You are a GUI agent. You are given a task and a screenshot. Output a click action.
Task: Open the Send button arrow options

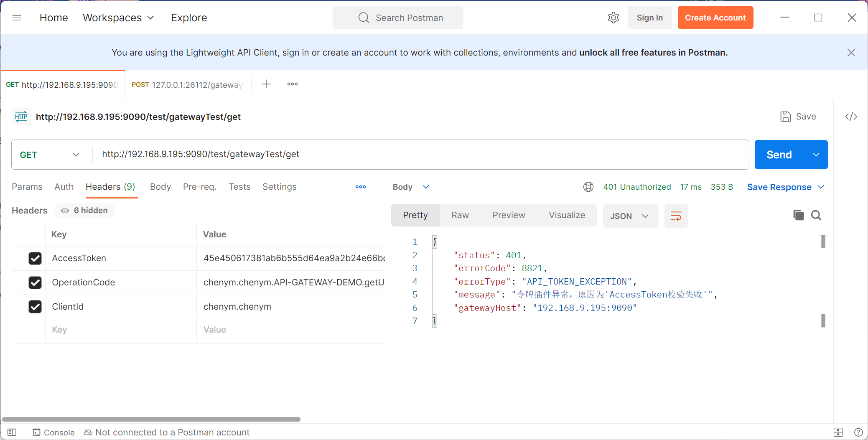pos(816,155)
